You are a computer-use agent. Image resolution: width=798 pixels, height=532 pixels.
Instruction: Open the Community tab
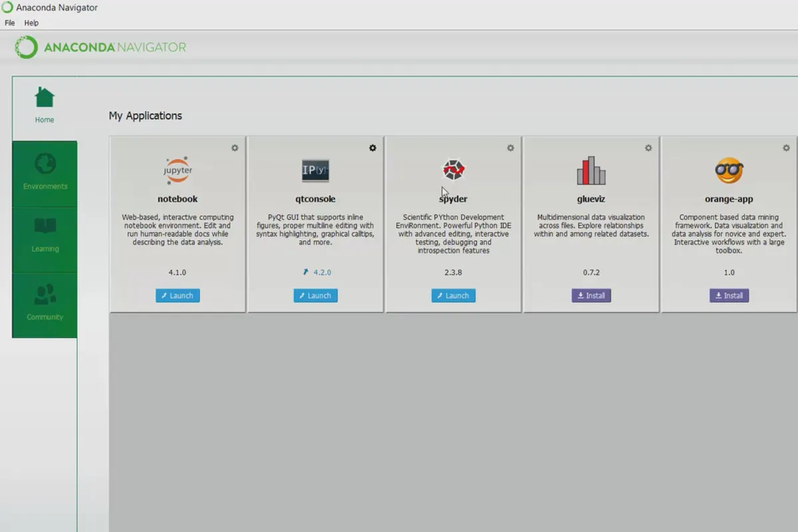tap(45, 305)
